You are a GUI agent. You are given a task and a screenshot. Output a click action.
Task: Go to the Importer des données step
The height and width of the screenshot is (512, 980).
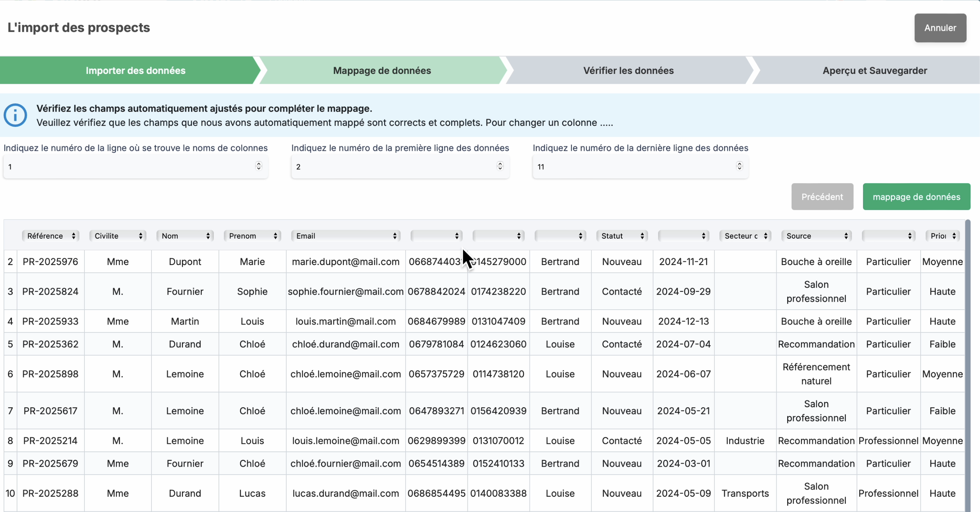point(136,70)
